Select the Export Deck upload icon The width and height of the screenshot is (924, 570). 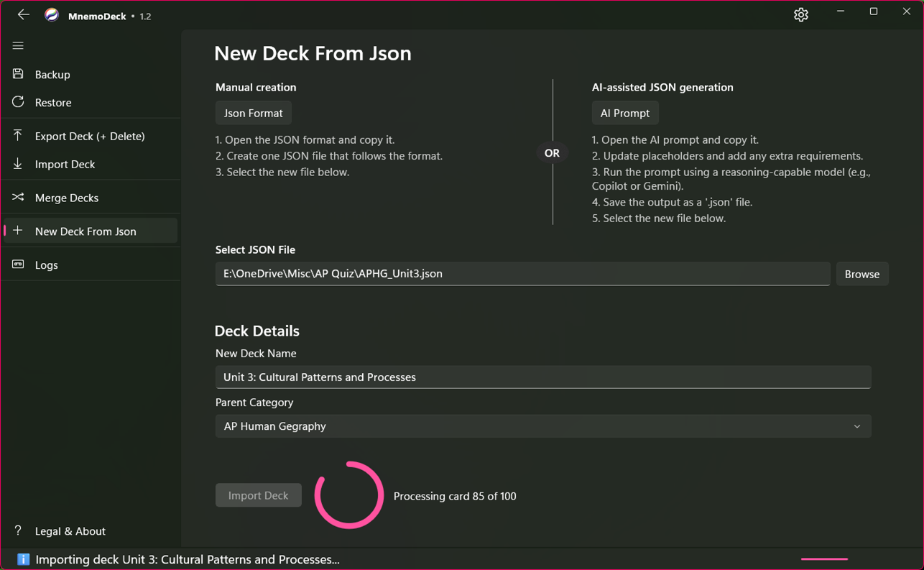coord(18,136)
